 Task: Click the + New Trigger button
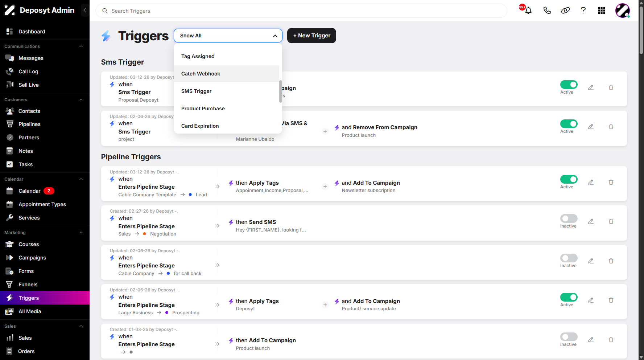pyautogui.click(x=311, y=36)
